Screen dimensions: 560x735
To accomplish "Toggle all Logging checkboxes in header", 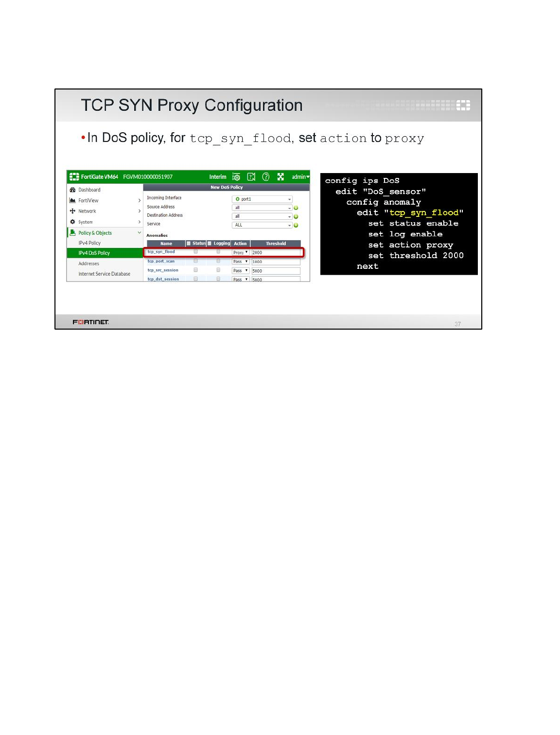I will click(x=210, y=244).
